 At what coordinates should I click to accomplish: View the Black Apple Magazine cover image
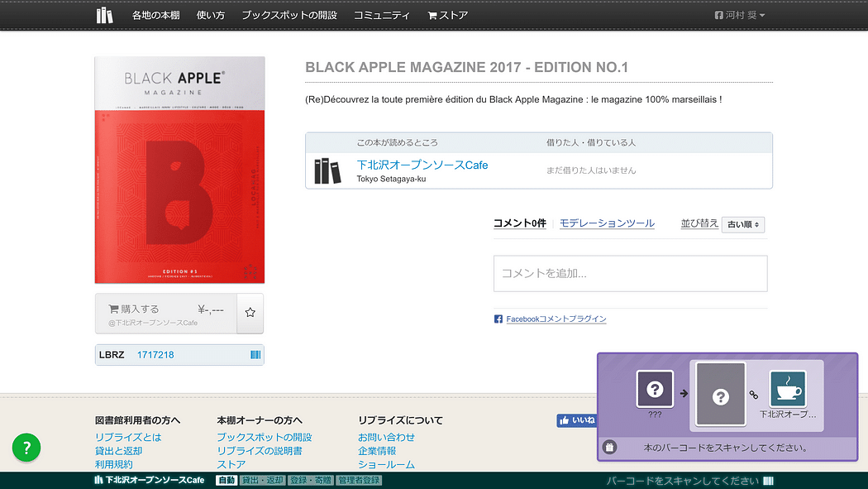(x=179, y=170)
